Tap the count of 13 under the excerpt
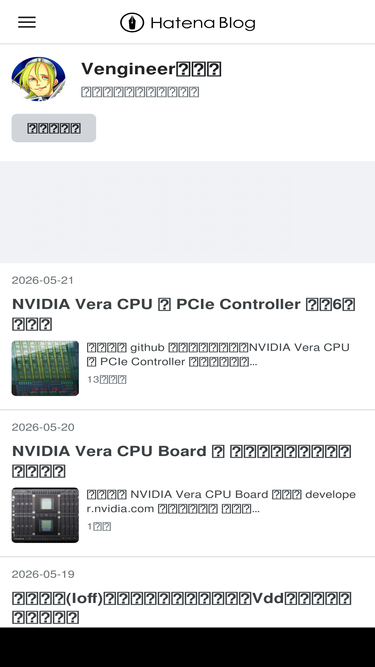 (x=106, y=379)
